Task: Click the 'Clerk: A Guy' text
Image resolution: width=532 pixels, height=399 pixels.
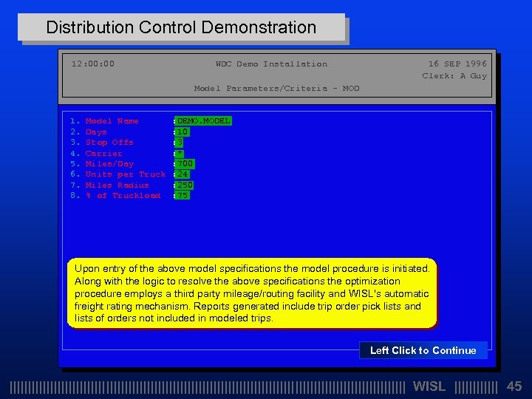Action: (x=454, y=76)
